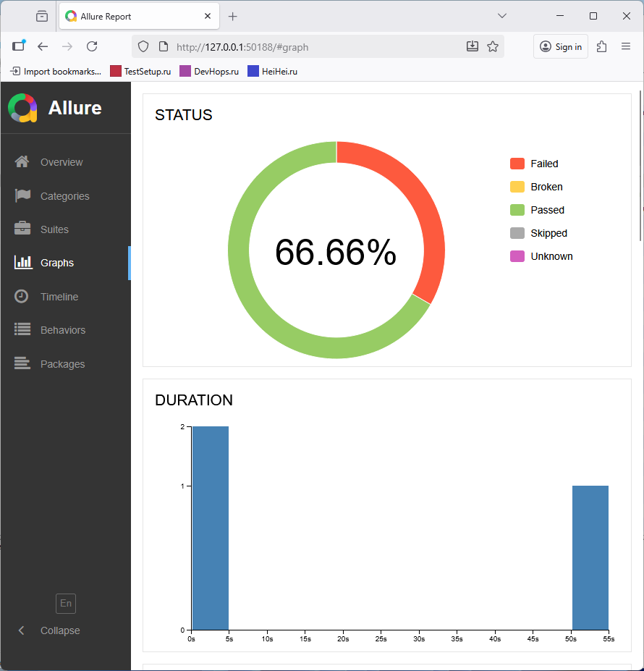Click the DURATION widget heading

194,400
